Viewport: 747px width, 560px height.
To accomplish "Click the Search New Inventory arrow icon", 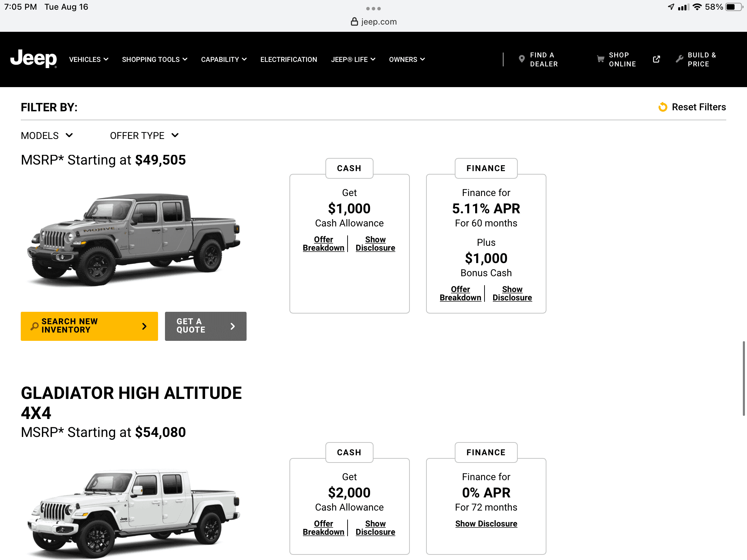I will (144, 326).
